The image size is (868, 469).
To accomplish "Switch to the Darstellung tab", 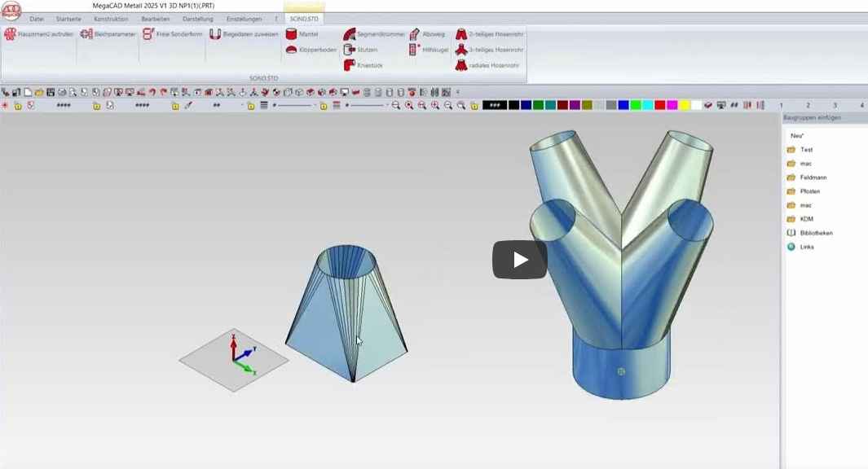I will (197, 19).
